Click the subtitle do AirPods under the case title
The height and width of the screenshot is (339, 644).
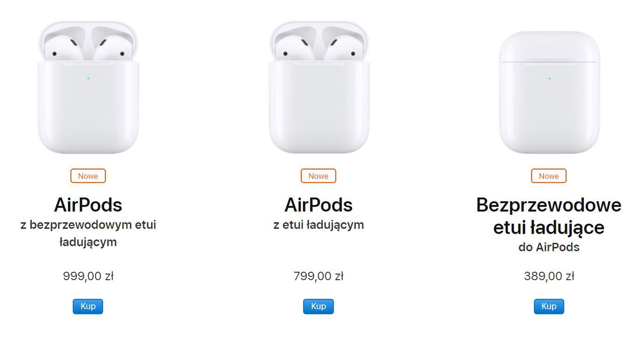point(548,248)
